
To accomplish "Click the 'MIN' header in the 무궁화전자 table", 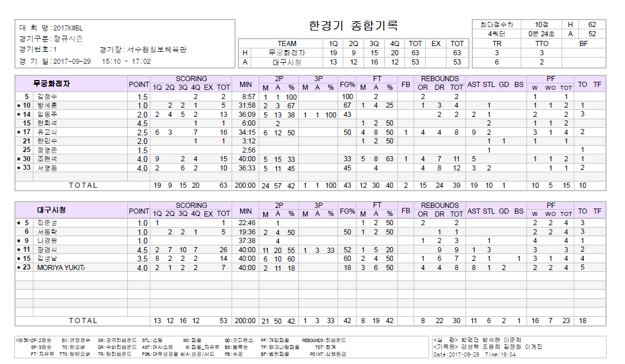I will pyautogui.click(x=245, y=85).
